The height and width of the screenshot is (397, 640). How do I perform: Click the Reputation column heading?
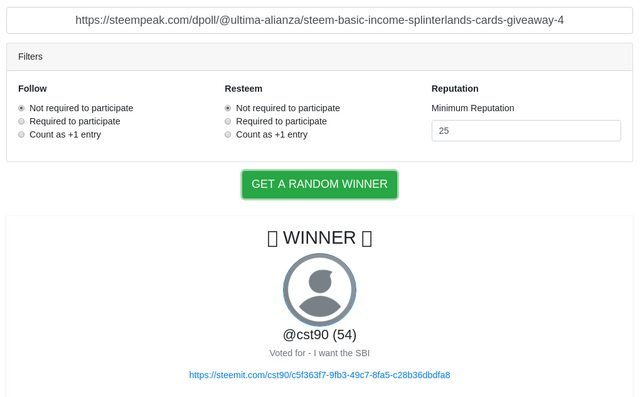click(x=455, y=89)
